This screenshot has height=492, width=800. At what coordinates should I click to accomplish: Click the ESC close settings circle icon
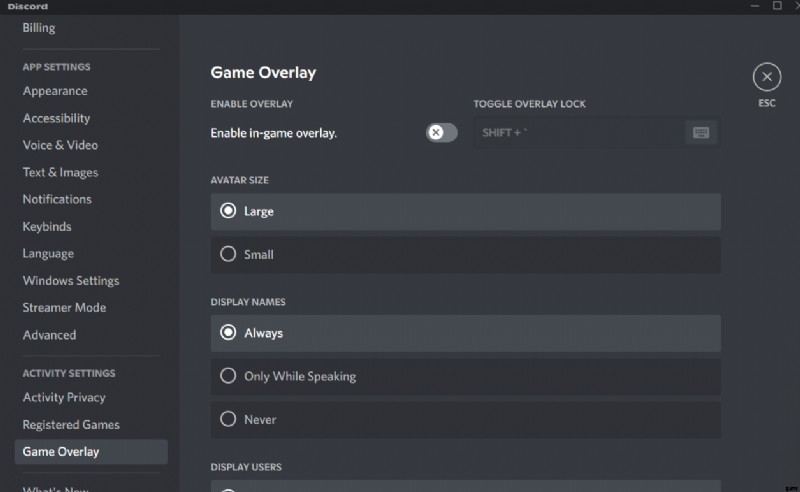click(766, 77)
